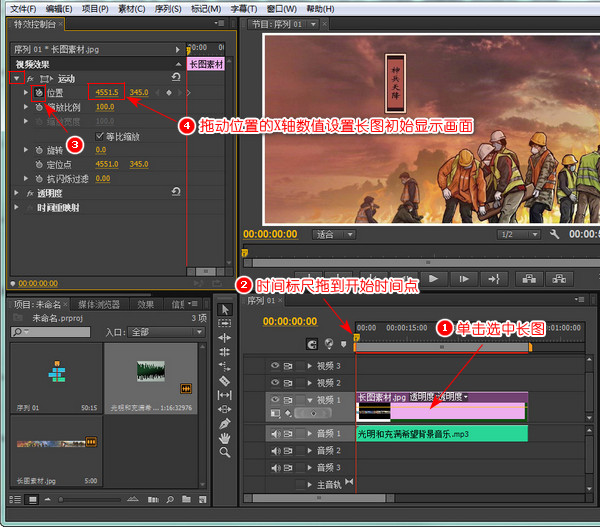The height and width of the screenshot is (527, 600).
Task: Mute the Audio 2 (音频 2) track speaker
Action: (x=276, y=451)
